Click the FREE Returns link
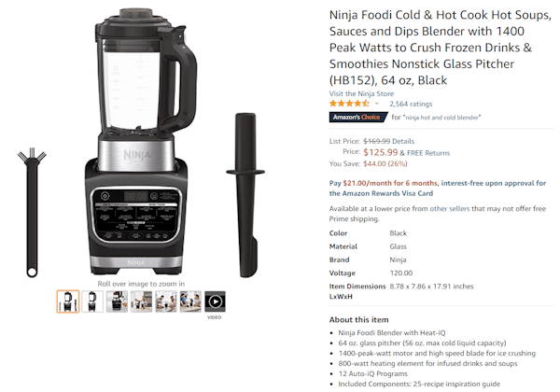This screenshot has width=560, height=392. [428, 153]
